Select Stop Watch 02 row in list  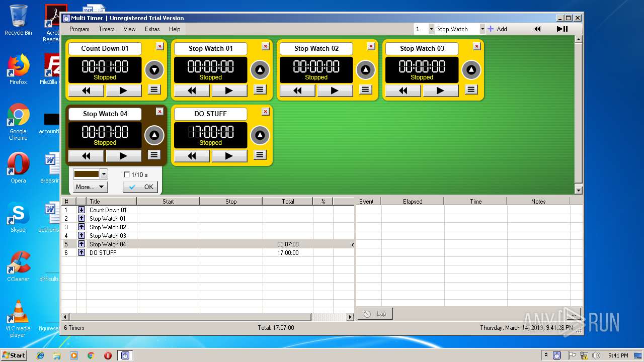coord(208,227)
